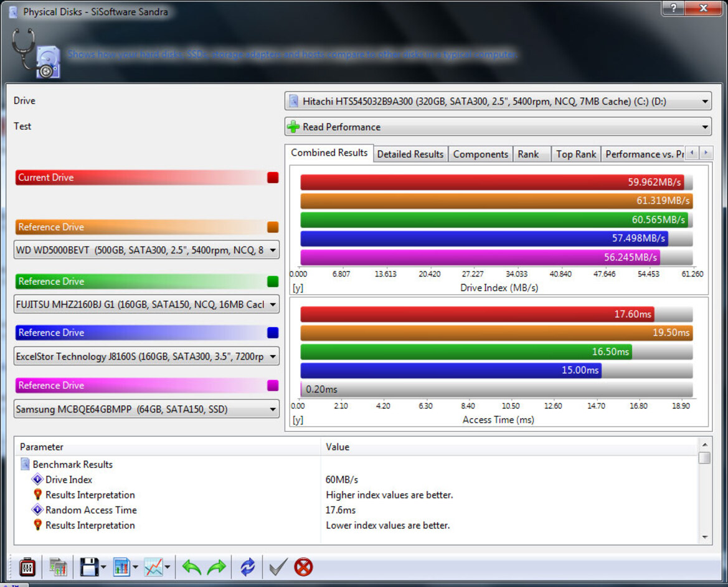The height and width of the screenshot is (587, 728).
Task: Click the red cancel X icon
Action: coord(304,567)
